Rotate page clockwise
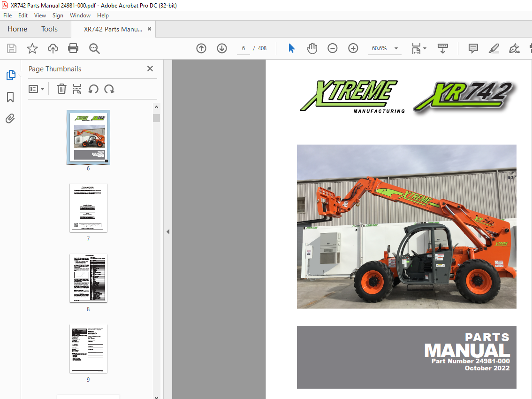This screenshot has height=399, width=532. point(109,89)
